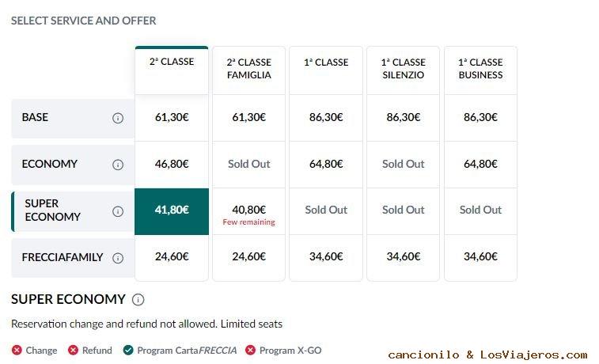This screenshot has height=364, width=599.
Task: Click info icon in SUPER ECONOMY row
Action: 118,211
